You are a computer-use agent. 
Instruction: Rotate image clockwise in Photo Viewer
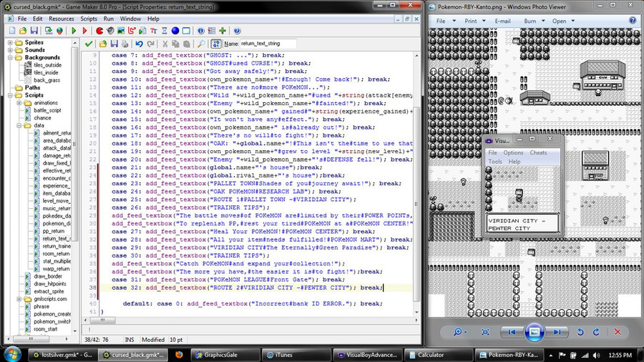[x=596, y=332]
